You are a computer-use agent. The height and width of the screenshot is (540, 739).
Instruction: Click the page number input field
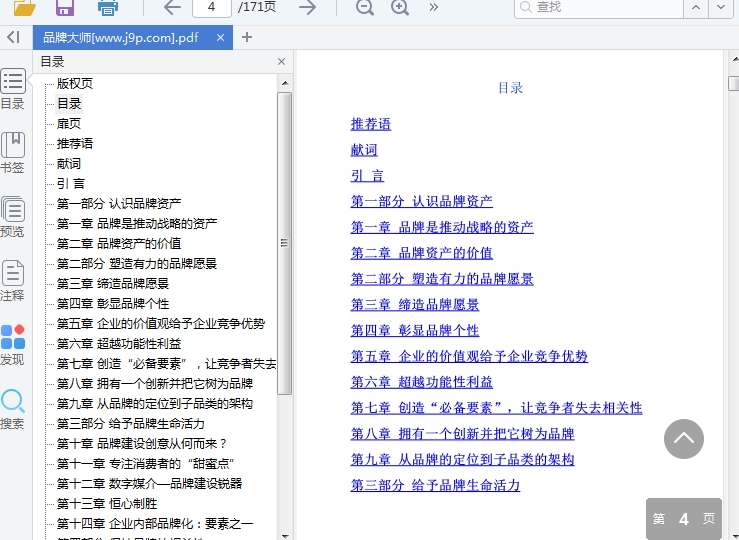211,8
